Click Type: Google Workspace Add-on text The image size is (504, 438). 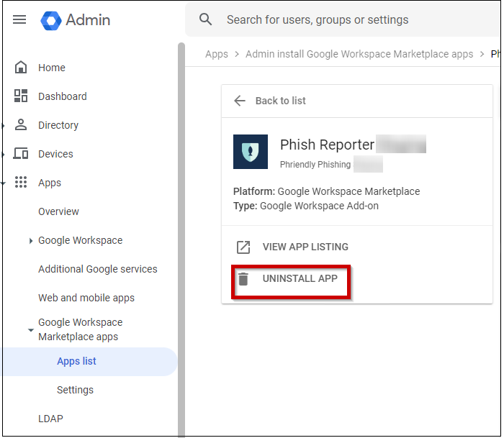tap(306, 206)
